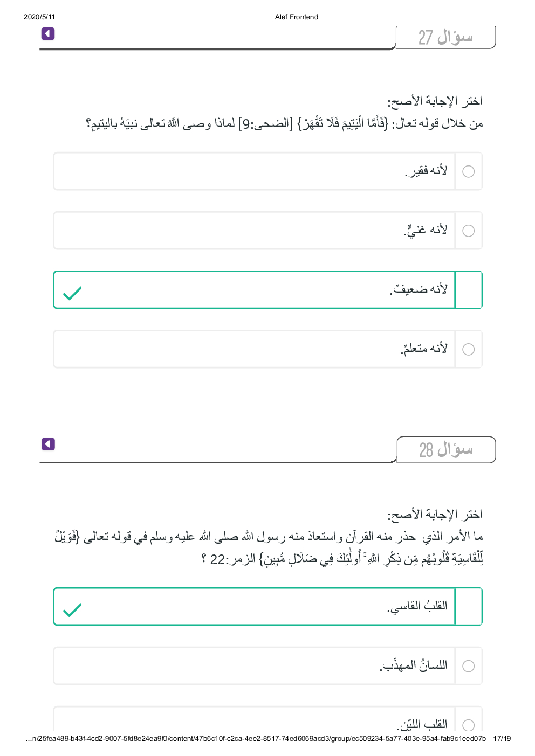The height and width of the screenshot is (756, 535).
Task: Click the 2020/5/11 date in header
Action: pos(39,17)
